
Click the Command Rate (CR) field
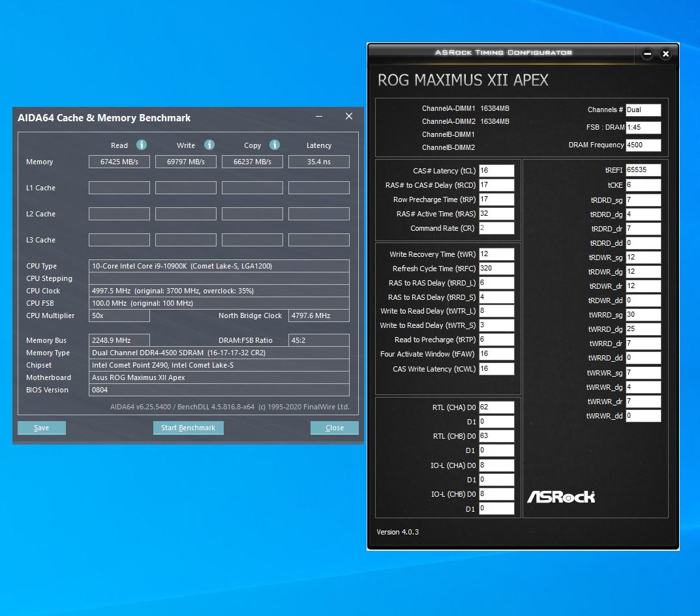click(496, 228)
